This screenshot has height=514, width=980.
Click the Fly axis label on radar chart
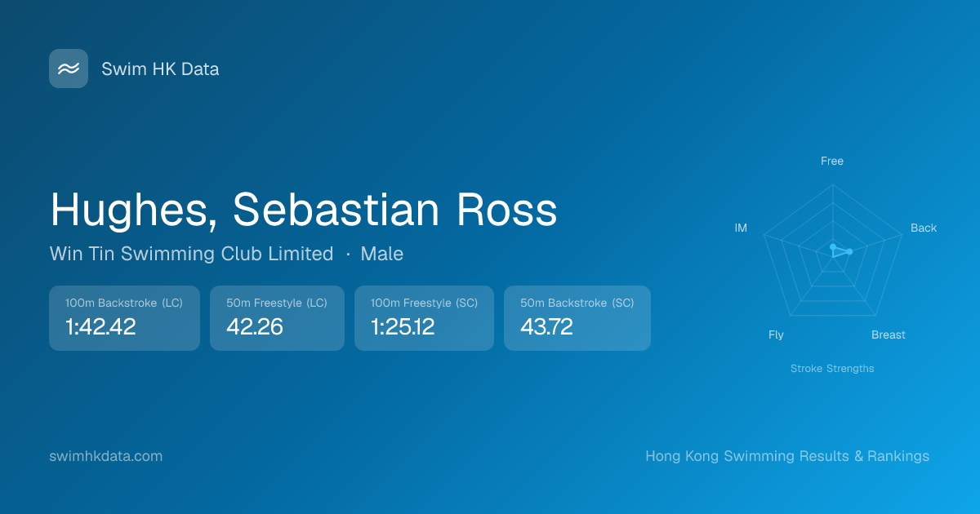(776, 335)
